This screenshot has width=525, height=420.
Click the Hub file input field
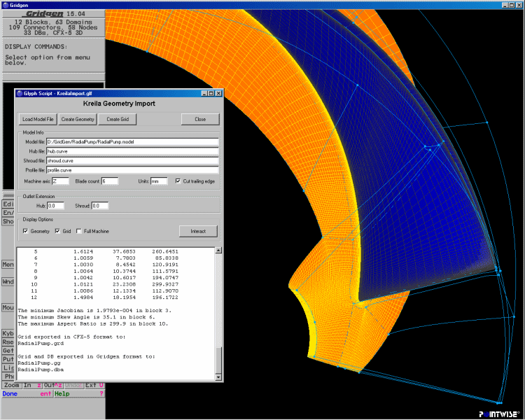[x=132, y=151]
